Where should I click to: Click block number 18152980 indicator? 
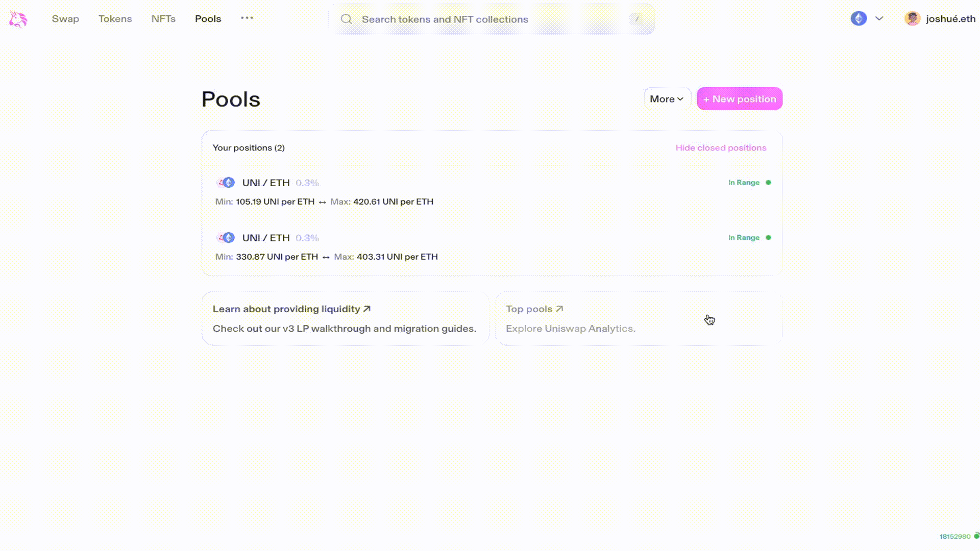coord(954,537)
